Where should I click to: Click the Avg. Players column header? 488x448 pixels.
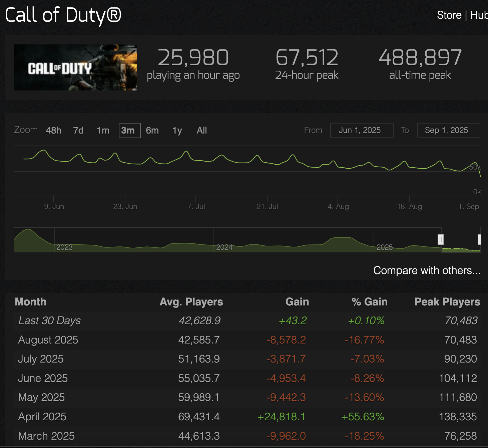point(191,302)
